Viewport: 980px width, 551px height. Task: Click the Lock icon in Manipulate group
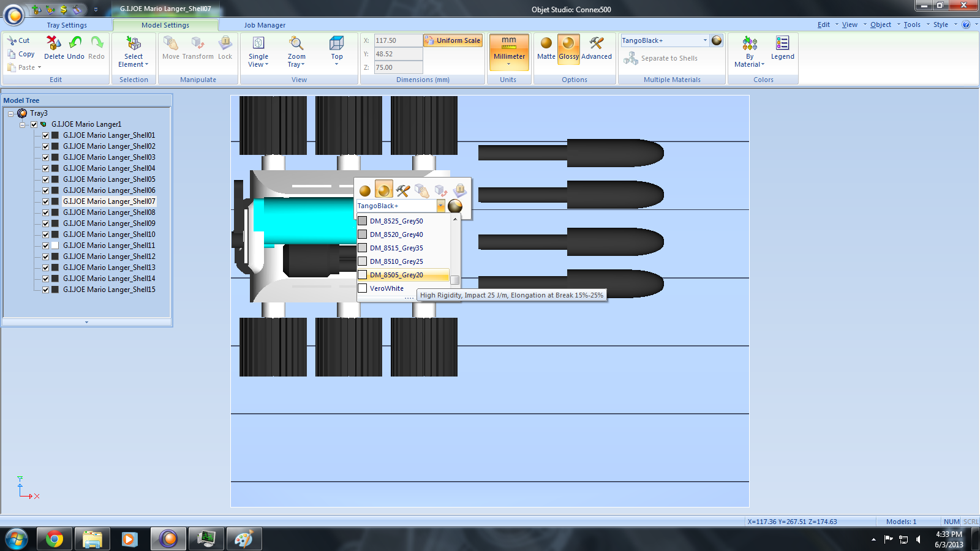click(225, 43)
